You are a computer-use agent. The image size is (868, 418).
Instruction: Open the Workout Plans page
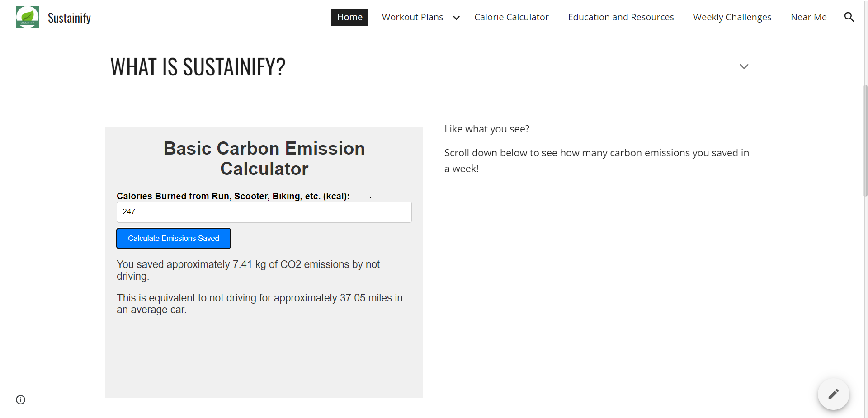pyautogui.click(x=412, y=17)
